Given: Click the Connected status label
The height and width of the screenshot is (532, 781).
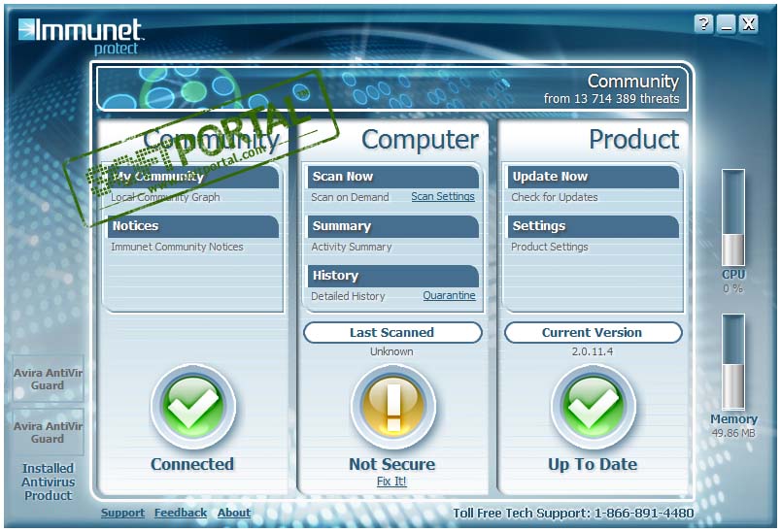Looking at the screenshot, I should pyautogui.click(x=192, y=464).
